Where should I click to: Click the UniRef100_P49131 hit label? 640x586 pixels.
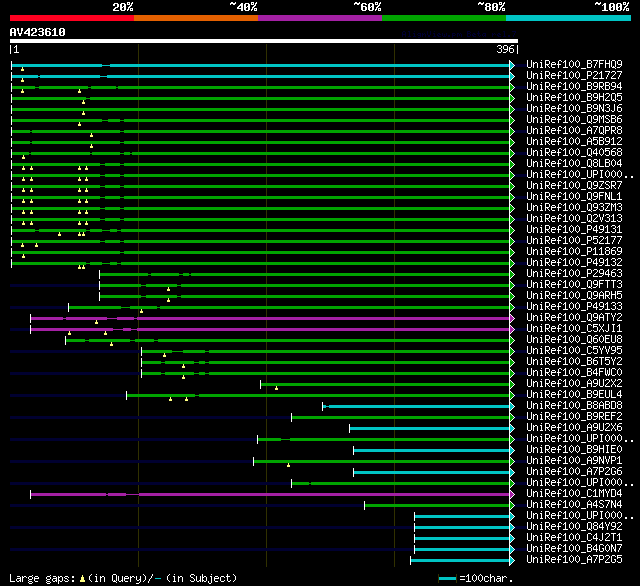tap(573, 230)
